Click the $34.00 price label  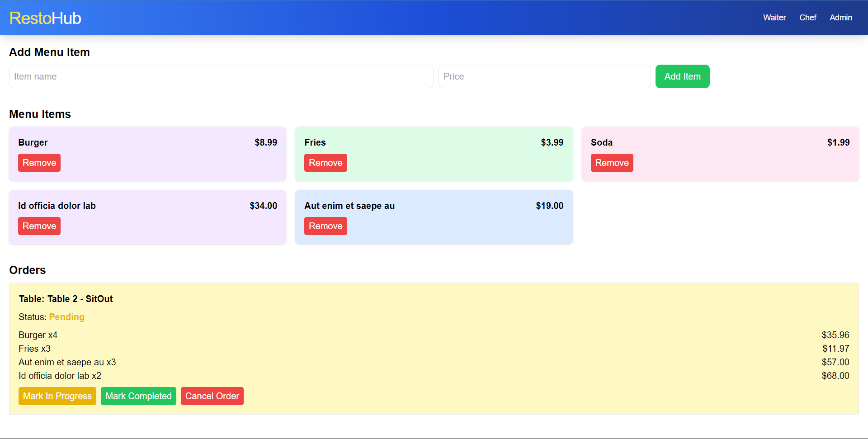point(264,206)
